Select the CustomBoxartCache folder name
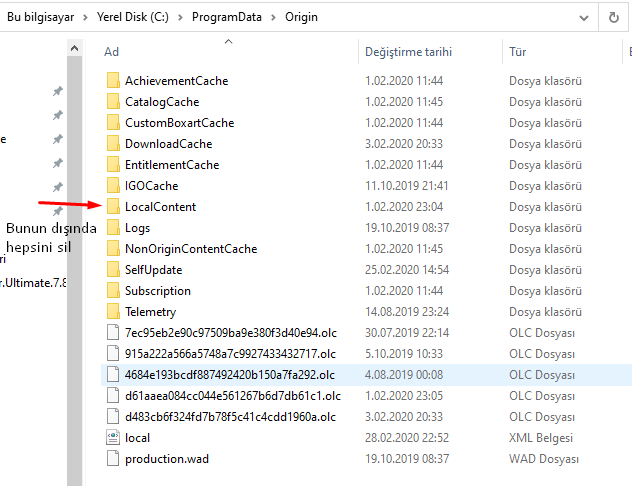 (x=179, y=123)
